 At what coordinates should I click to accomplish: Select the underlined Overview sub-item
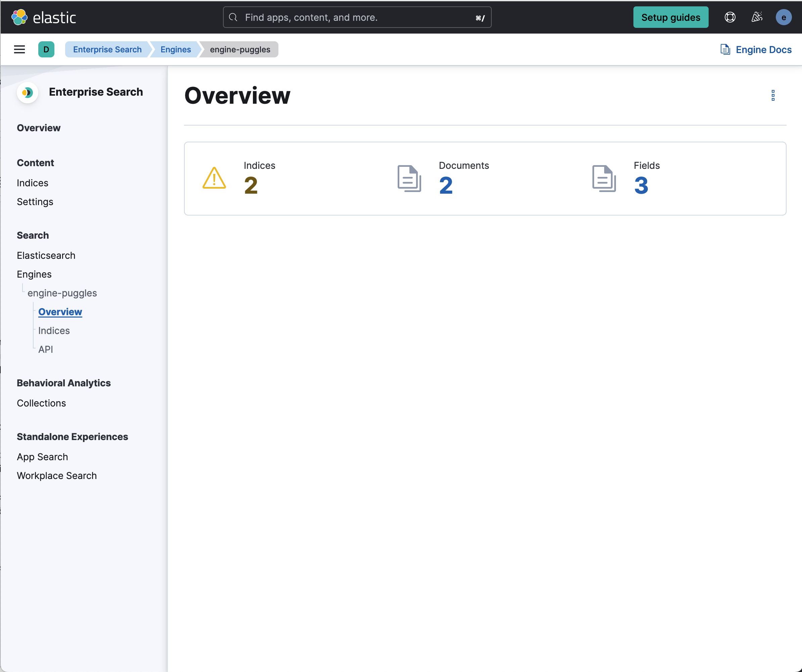(x=60, y=312)
